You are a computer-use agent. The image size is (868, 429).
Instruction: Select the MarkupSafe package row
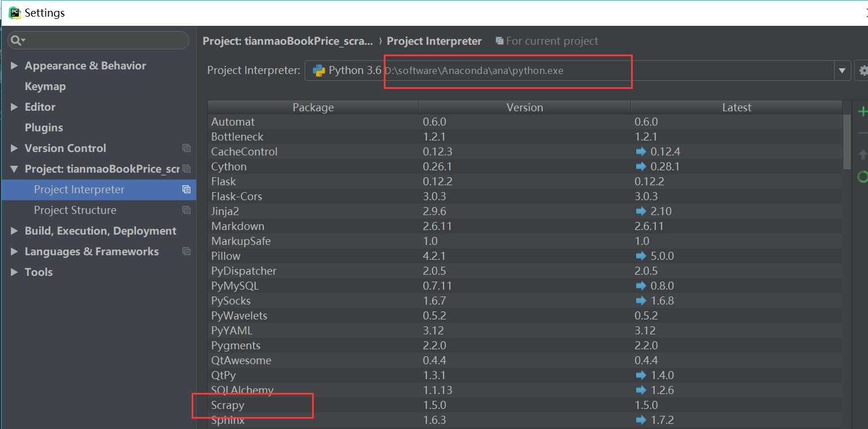pos(525,241)
